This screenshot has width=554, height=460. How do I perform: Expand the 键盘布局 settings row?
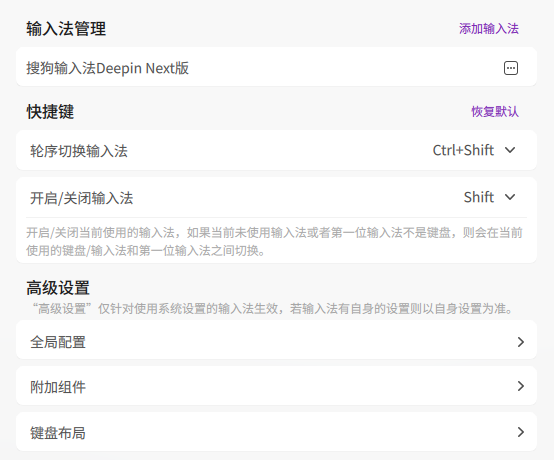coord(277,432)
